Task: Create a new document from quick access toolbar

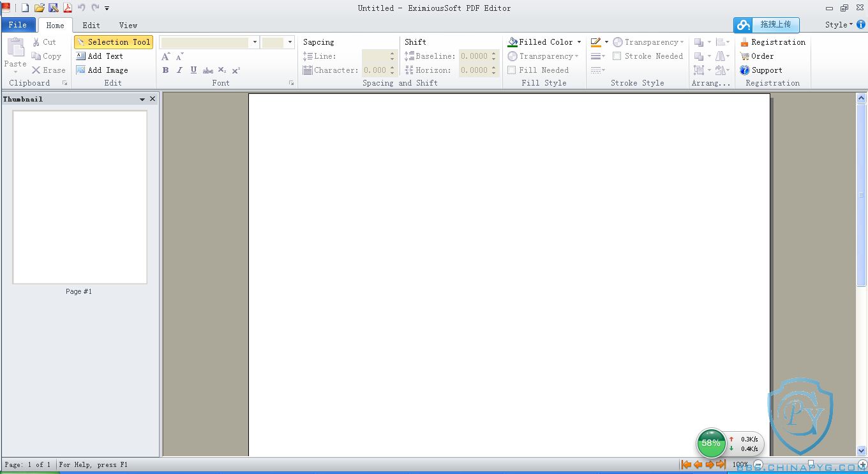Action: [x=25, y=8]
